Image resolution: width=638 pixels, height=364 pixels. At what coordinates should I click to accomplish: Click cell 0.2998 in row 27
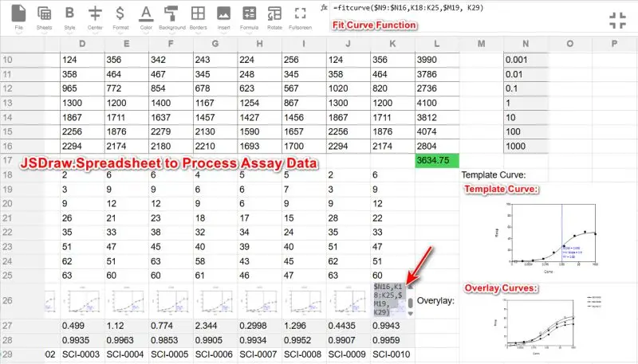pyautogui.click(x=260, y=326)
